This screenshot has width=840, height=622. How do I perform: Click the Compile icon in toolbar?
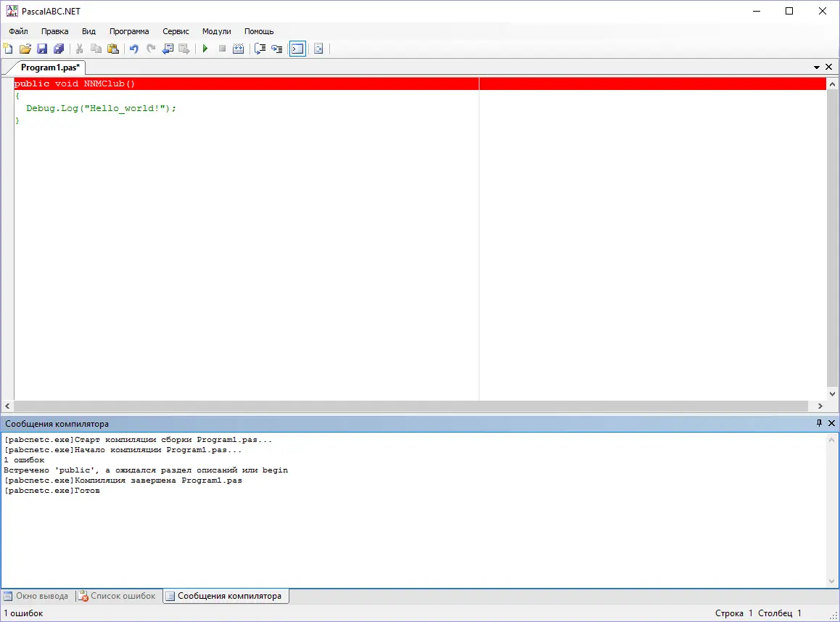pyautogui.click(x=239, y=49)
